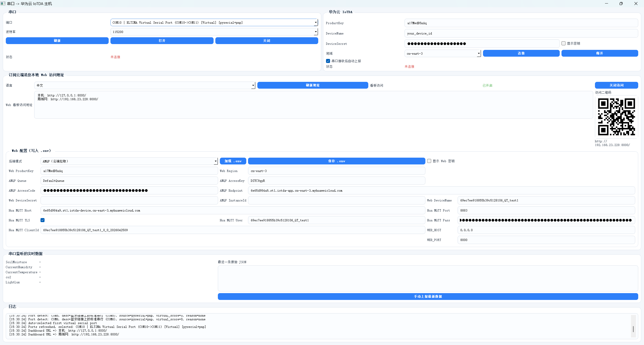
Task: Click the CurrentHumidity data label
Action: pyautogui.click(x=19, y=267)
